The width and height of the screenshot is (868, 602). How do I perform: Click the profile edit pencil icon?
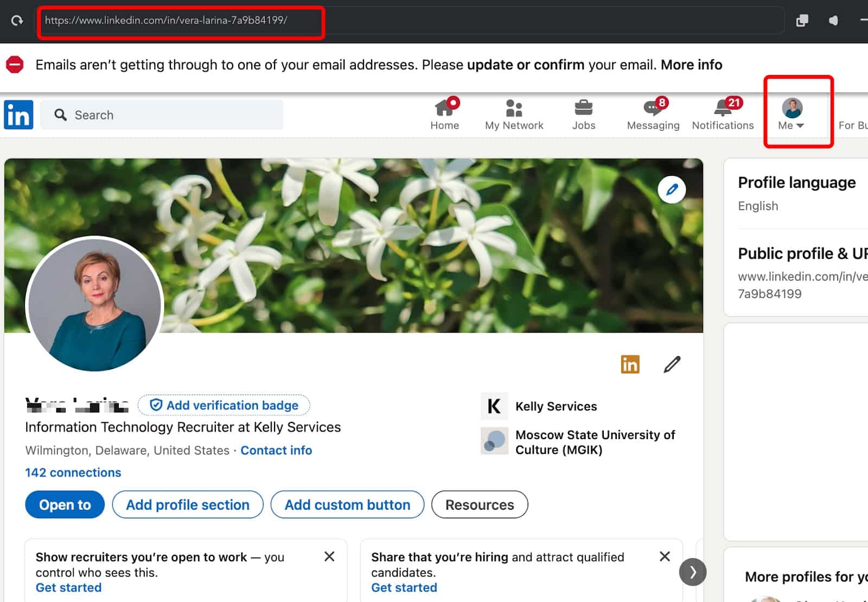(672, 364)
